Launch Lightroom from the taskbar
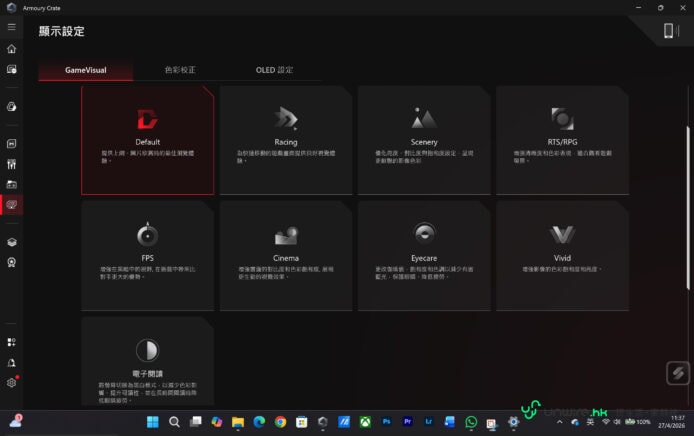The width and height of the screenshot is (694, 436). coord(428,422)
